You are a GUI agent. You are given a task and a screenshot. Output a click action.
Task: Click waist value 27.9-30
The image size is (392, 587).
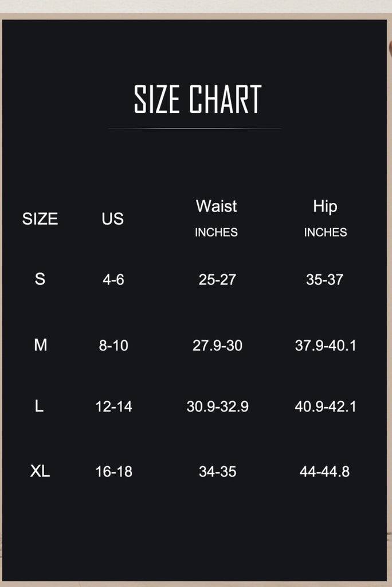(218, 346)
